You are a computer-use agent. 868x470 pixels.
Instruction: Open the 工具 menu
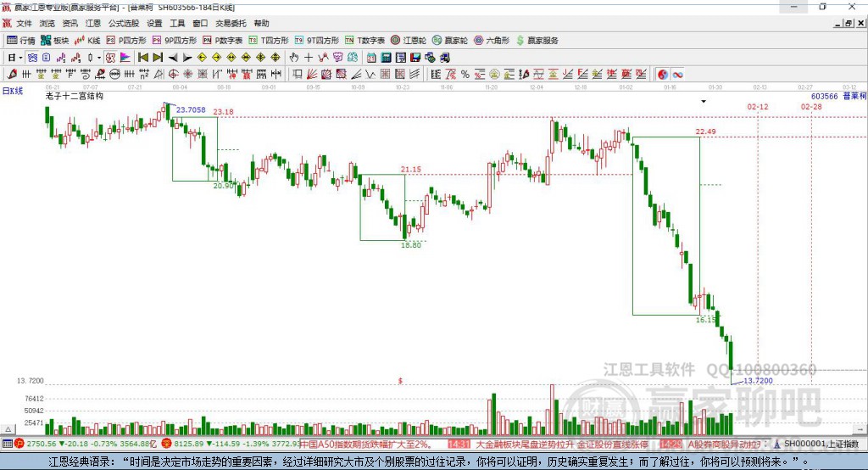coord(177,23)
